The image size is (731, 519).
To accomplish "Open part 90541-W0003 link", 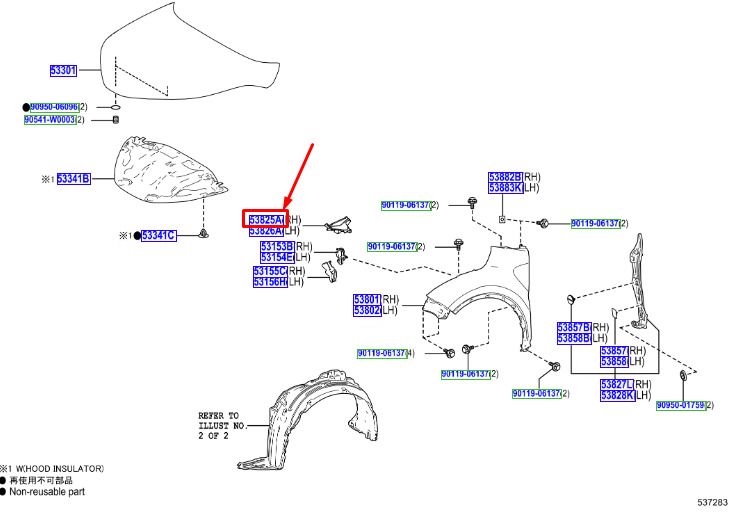I will (50, 120).
